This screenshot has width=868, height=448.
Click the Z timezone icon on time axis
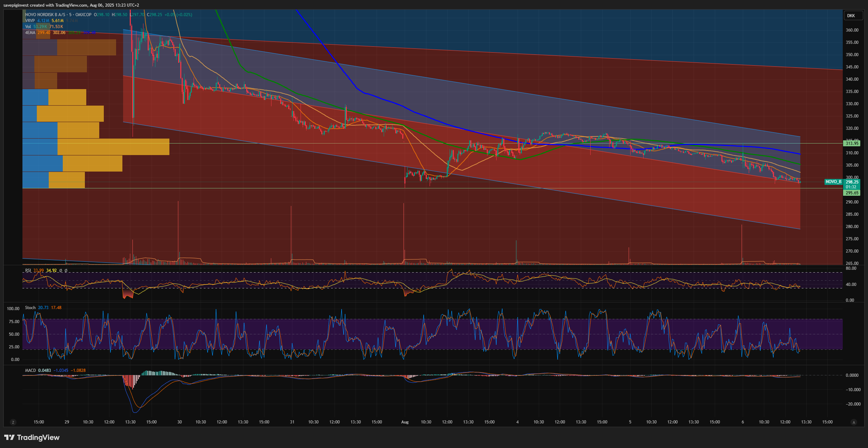[13, 422]
